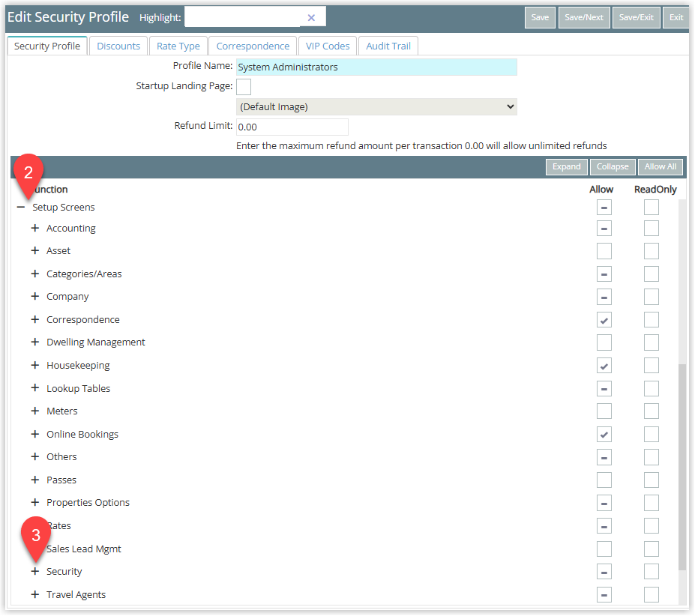Expand the Correspondence tree node
The width and height of the screenshot is (695, 616).
click(x=35, y=319)
